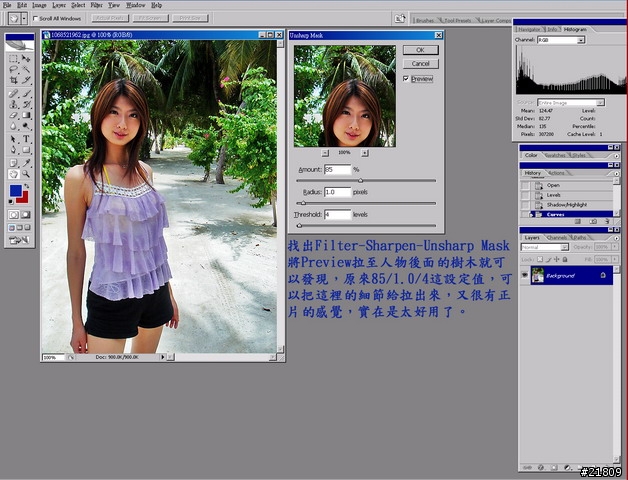This screenshot has width=628, height=480.
Task: Select the Eyedropper tool
Action: (26, 163)
